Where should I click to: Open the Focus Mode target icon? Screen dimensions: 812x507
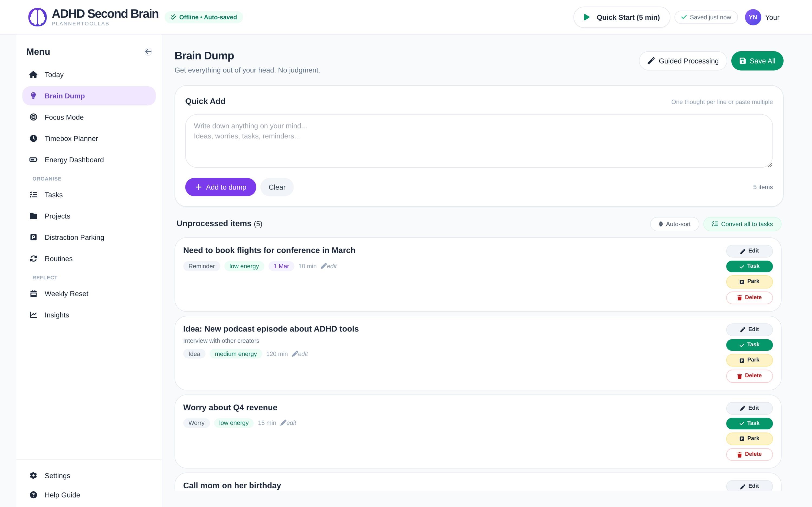coord(34,117)
